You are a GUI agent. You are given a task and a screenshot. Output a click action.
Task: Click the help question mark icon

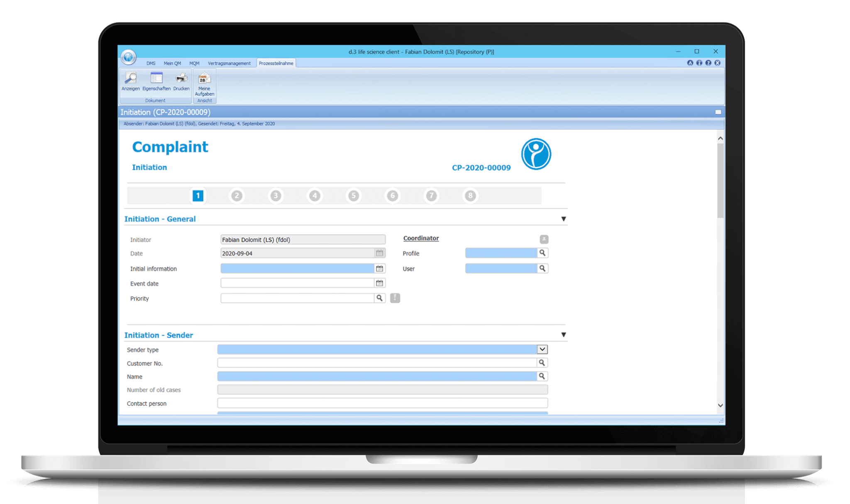(x=708, y=63)
